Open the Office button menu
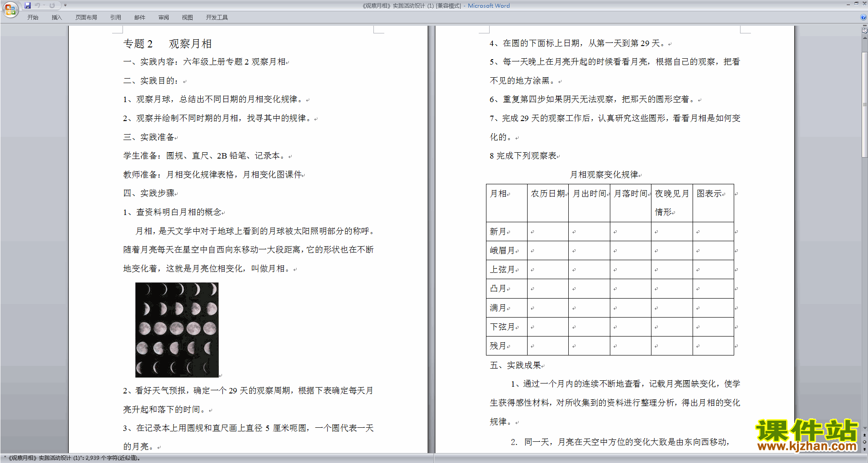Image resolution: width=868 pixels, height=463 pixels. 10,9
